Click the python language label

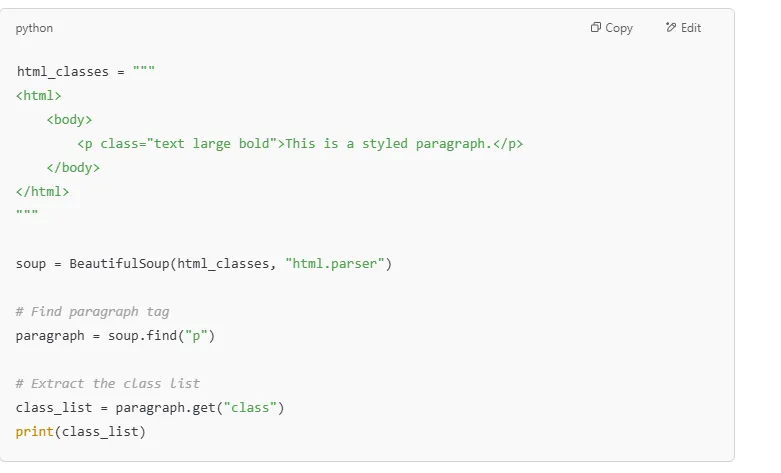click(x=34, y=28)
